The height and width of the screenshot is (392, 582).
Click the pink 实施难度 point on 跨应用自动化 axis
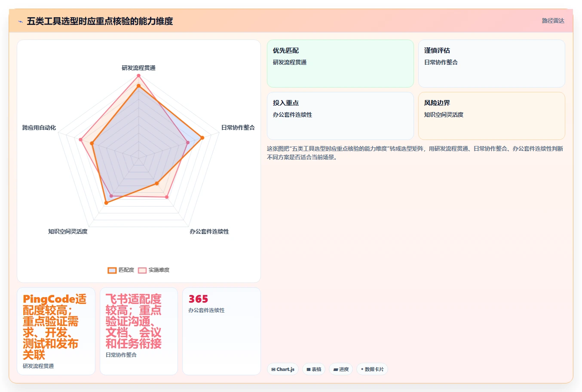point(80,140)
